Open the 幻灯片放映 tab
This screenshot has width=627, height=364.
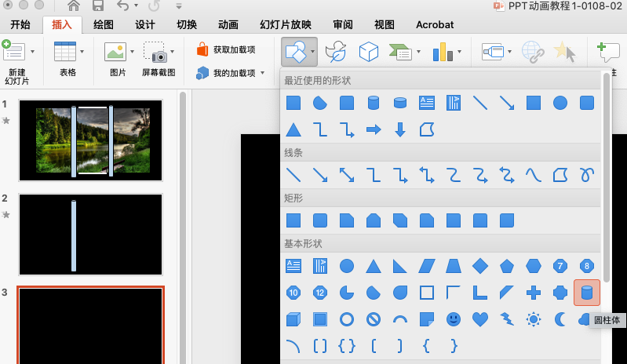tap(286, 25)
